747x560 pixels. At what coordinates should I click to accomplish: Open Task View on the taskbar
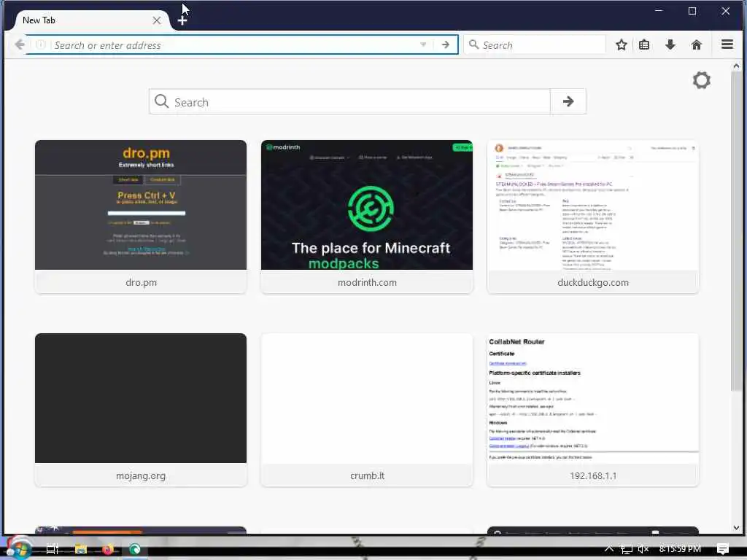click(x=52, y=549)
